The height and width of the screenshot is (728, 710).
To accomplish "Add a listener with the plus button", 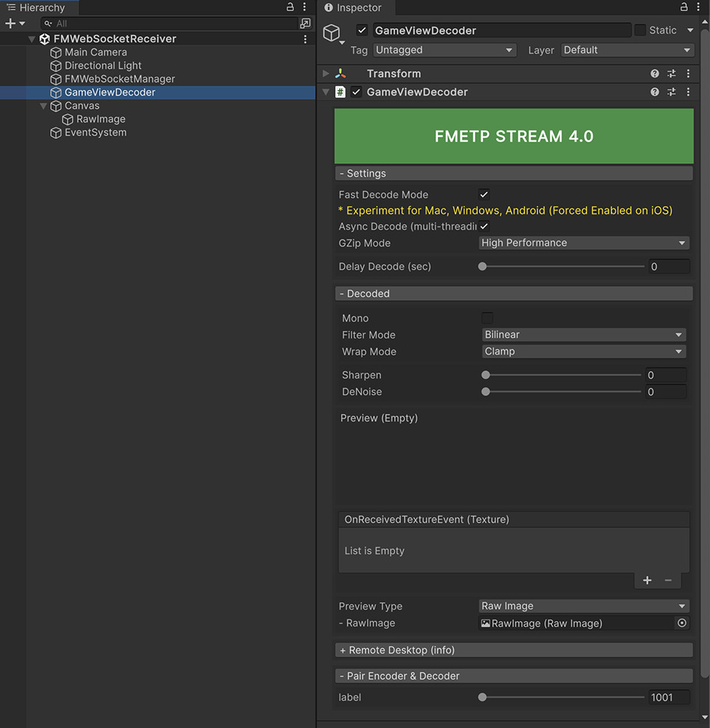I will (x=646, y=580).
